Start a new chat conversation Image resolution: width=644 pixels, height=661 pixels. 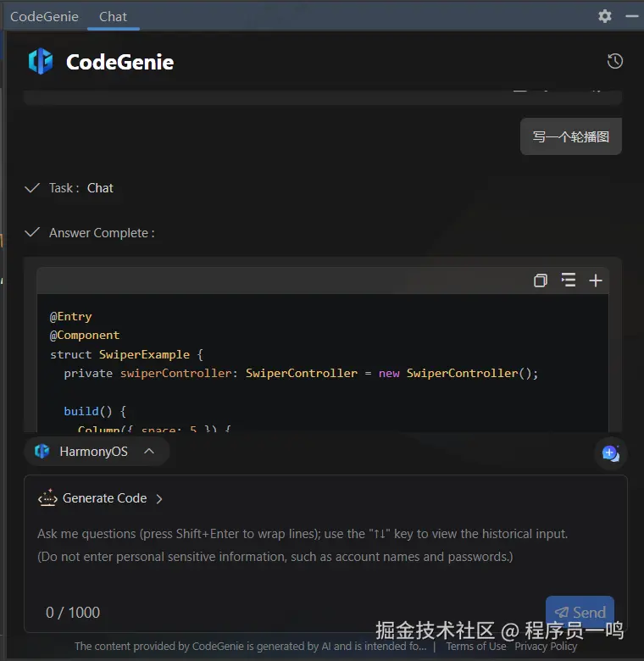point(611,453)
